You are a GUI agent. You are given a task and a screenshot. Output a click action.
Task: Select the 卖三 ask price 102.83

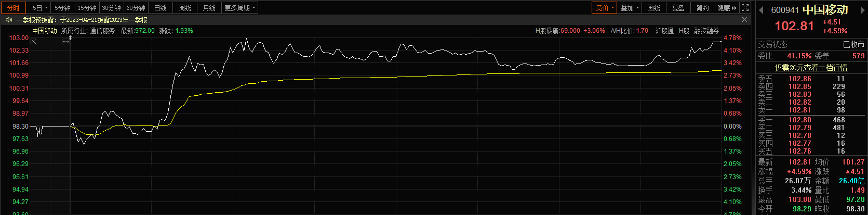click(800, 94)
